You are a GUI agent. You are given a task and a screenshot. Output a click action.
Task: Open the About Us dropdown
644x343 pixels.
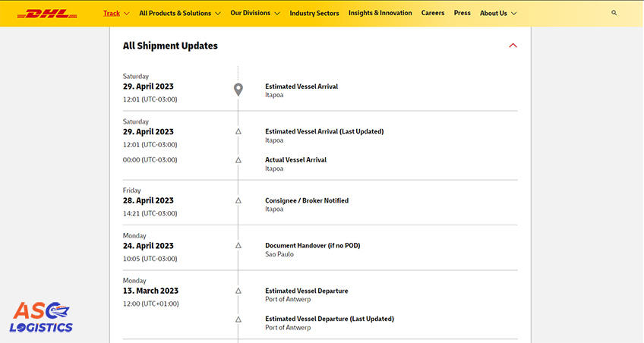point(498,13)
